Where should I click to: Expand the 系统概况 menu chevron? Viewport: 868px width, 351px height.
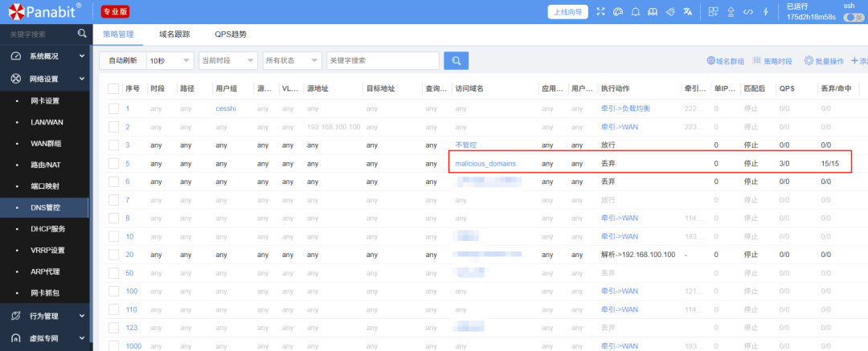click(82, 56)
